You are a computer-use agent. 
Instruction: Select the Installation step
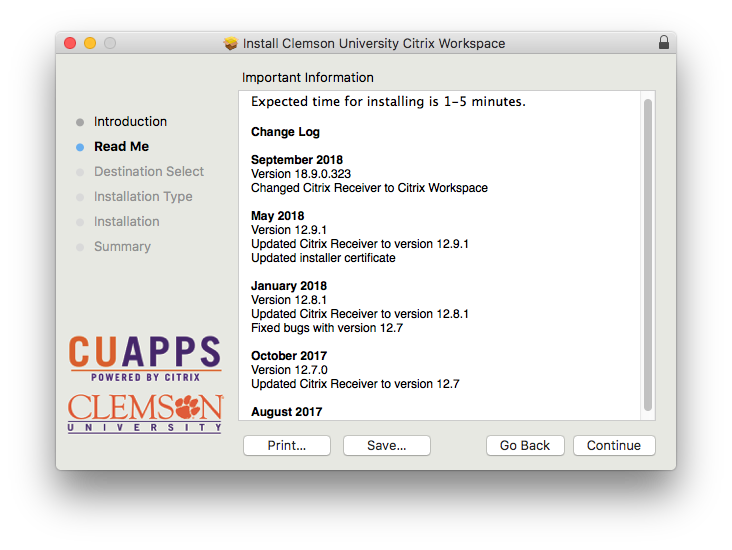(x=127, y=221)
